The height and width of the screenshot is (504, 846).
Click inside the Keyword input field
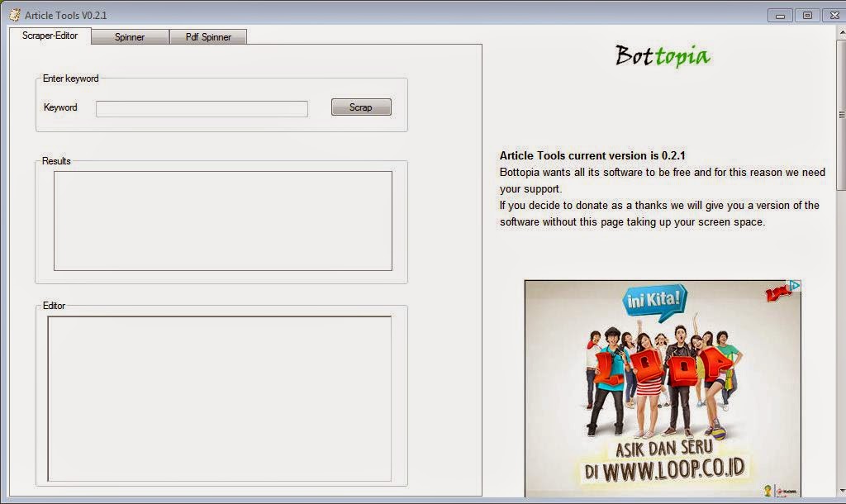[x=201, y=108]
